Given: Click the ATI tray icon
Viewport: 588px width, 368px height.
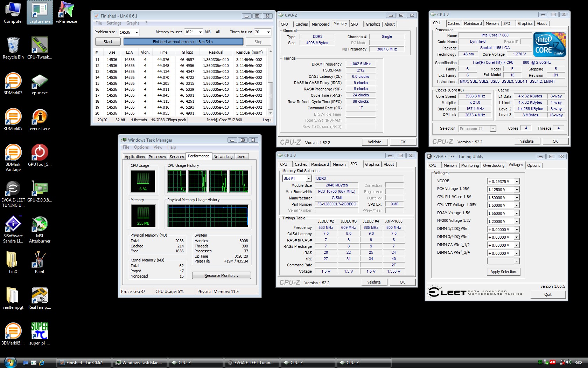Looking at the screenshot, I should point(553,362).
